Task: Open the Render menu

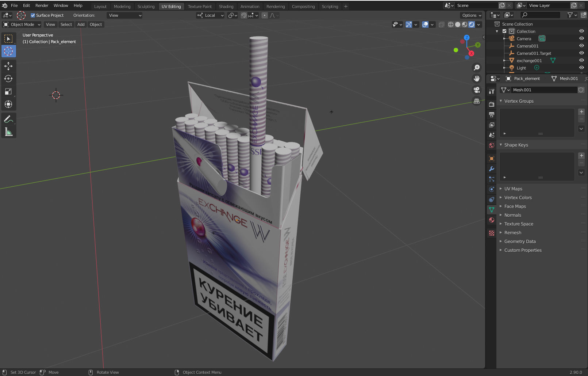Action: [x=42, y=5]
